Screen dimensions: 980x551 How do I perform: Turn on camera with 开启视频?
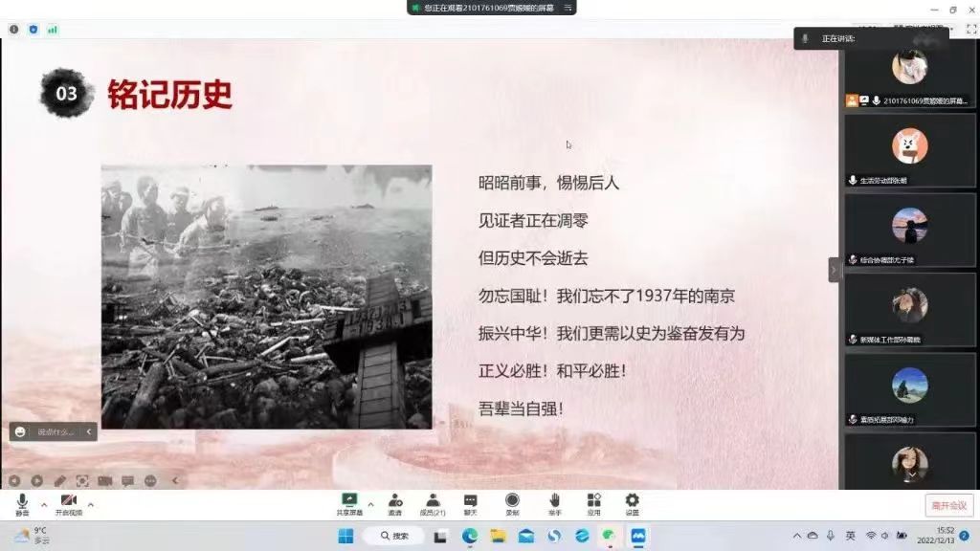(x=69, y=504)
